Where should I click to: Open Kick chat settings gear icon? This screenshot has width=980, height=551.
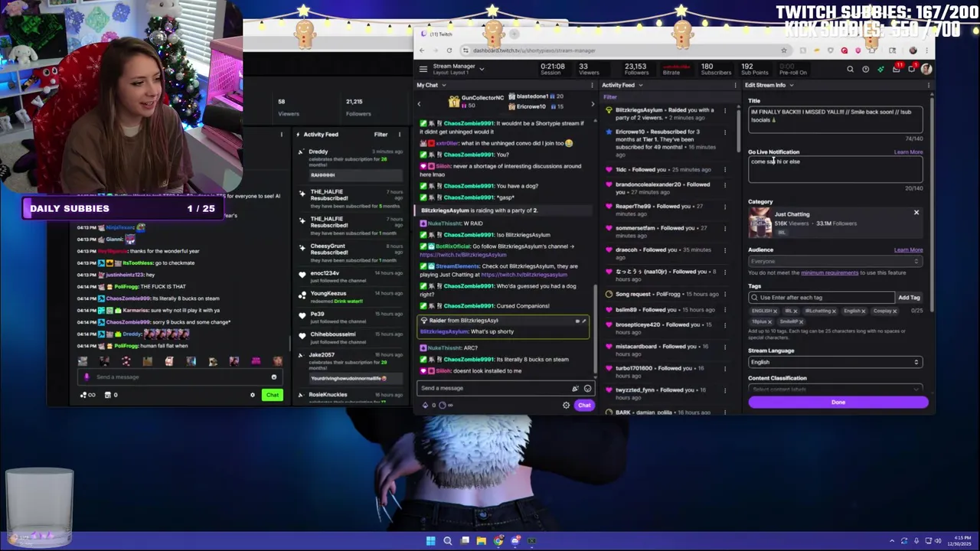click(x=252, y=395)
